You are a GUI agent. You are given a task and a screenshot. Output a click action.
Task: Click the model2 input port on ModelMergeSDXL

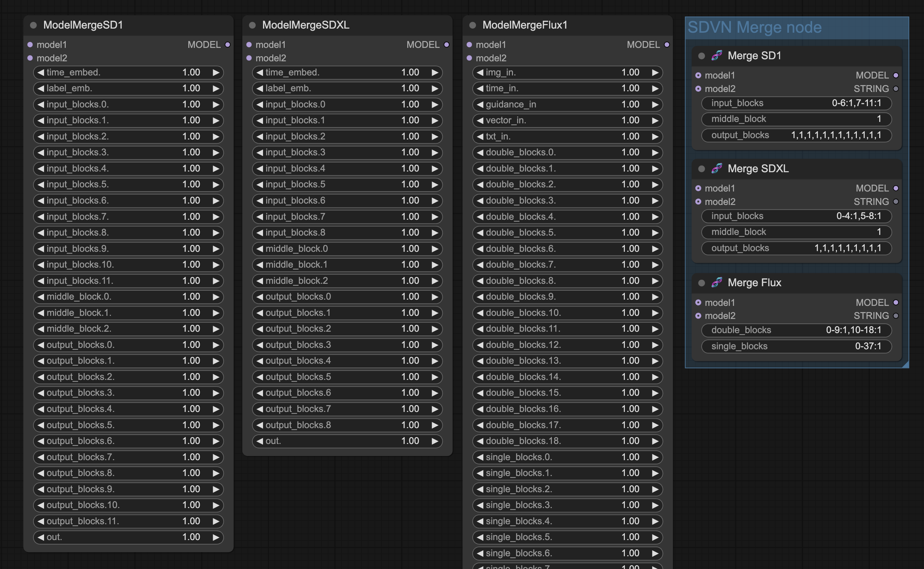pos(249,58)
